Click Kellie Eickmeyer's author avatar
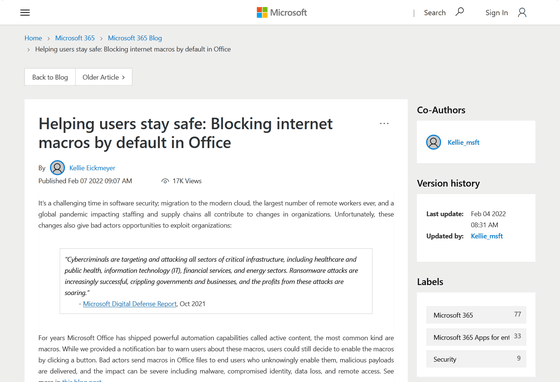Image resolution: width=560 pixels, height=382 pixels. point(57,167)
